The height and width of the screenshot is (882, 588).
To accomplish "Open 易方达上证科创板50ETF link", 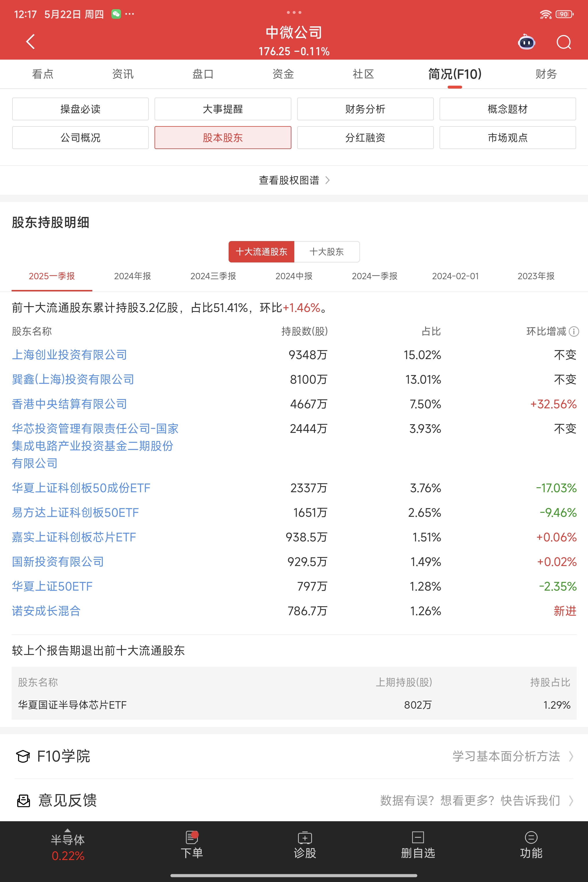I will point(75,513).
